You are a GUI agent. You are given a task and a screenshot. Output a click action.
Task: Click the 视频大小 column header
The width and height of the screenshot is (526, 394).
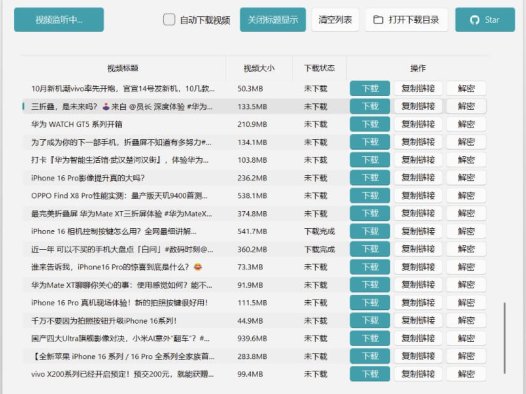[x=259, y=68]
